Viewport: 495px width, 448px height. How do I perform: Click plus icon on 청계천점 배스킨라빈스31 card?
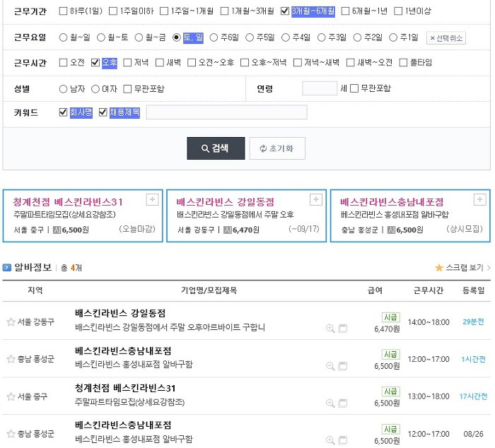pos(152,199)
